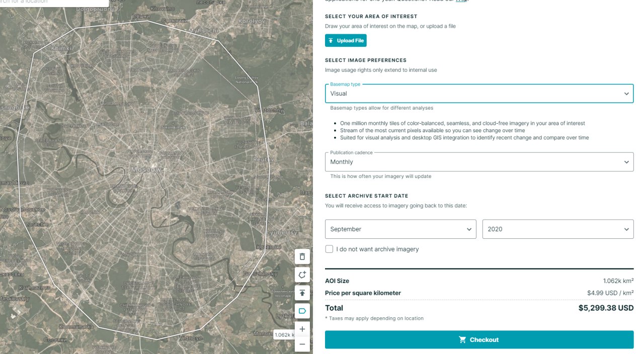Click the location search field
Screen dimensions: 644x354
54,3
